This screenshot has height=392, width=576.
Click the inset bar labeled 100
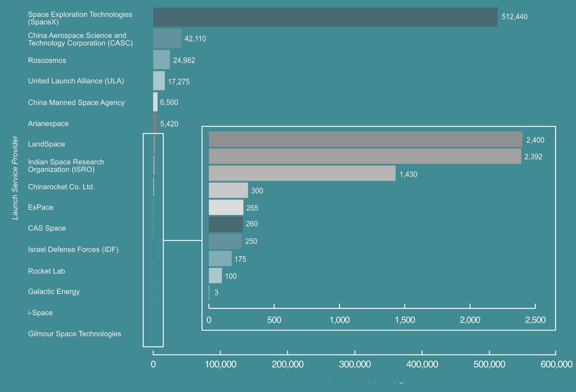pos(215,276)
